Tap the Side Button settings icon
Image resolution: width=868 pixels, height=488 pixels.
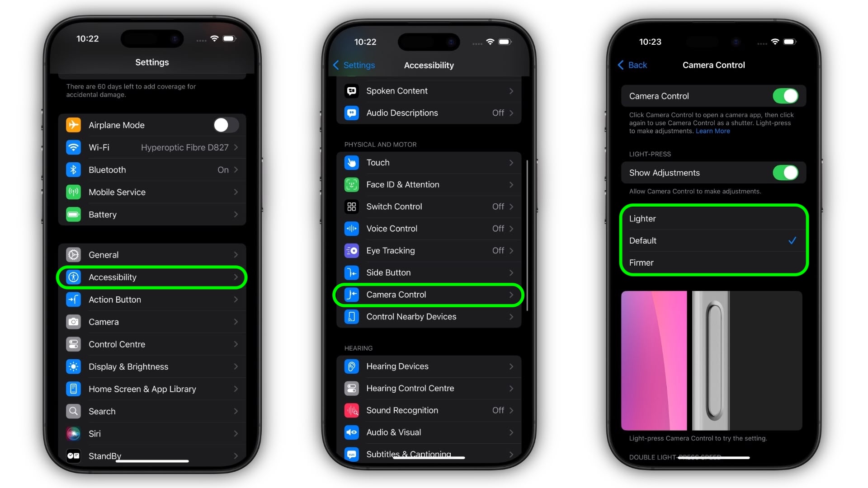click(352, 272)
